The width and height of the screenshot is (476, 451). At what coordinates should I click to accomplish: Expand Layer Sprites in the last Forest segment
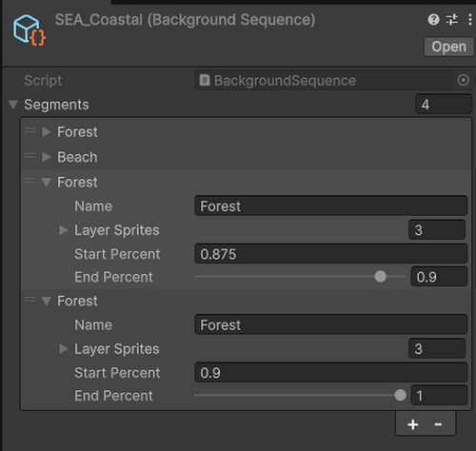(64, 349)
